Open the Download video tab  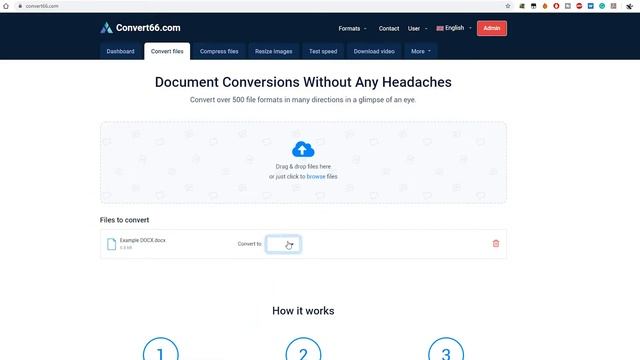click(x=374, y=51)
